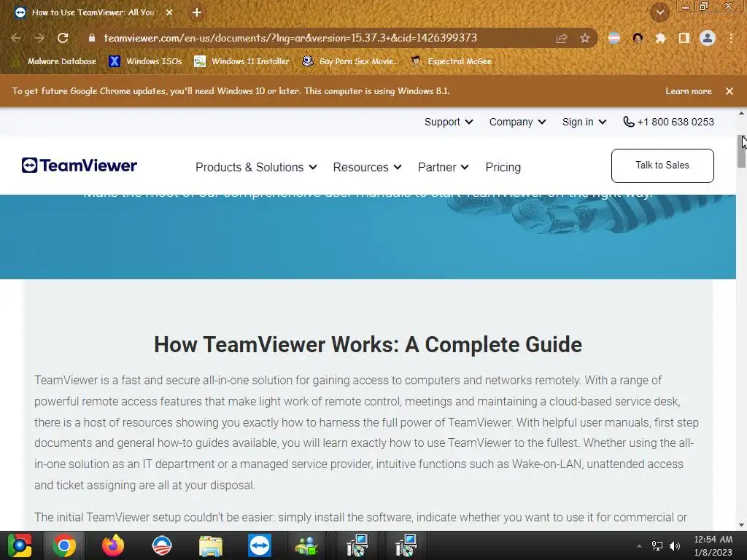Expand the Partner menu
The width and height of the screenshot is (747, 560).
[x=444, y=167]
